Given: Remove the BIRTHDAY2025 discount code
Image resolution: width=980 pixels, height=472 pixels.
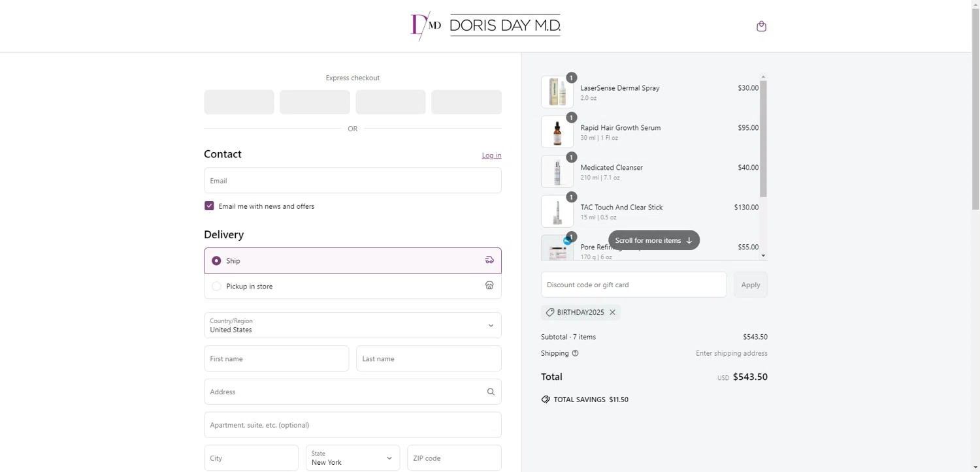Looking at the screenshot, I should [x=612, y=313].
